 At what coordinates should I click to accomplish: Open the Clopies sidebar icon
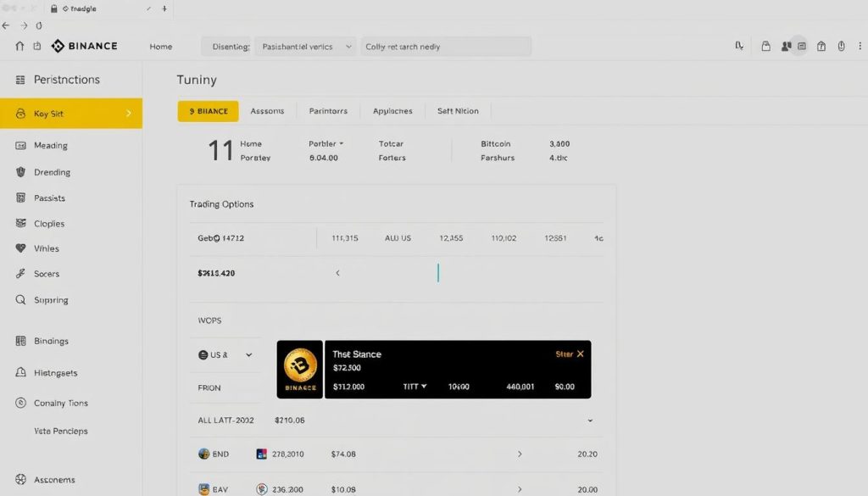[20, 223]
